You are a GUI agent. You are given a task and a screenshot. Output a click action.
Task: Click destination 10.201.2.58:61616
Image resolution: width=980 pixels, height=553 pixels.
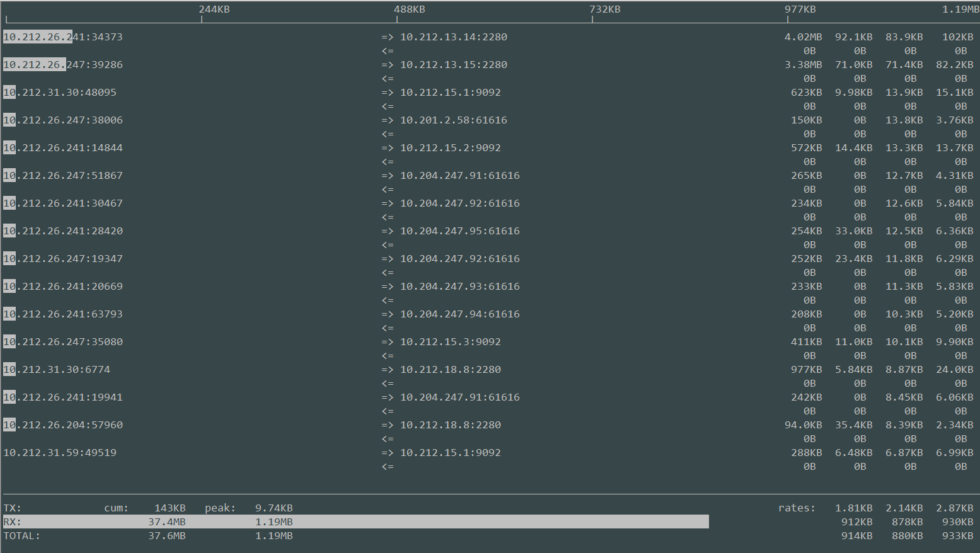454,120
